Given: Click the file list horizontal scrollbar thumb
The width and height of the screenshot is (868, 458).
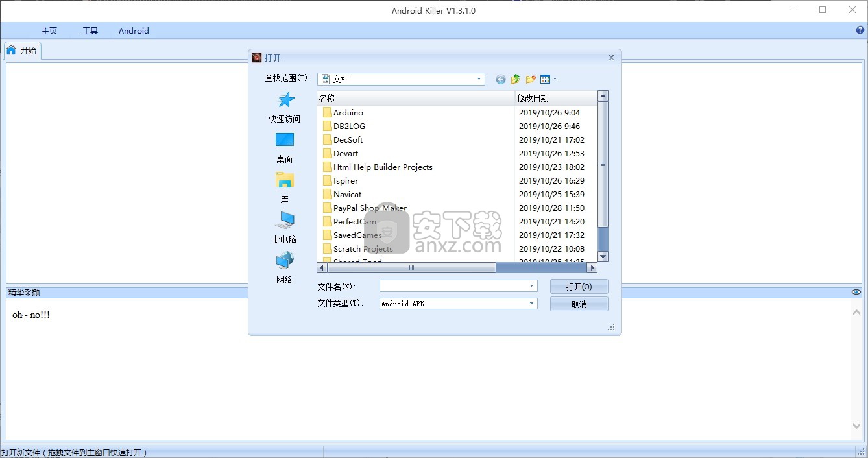Looking at the screenshot, I should (411, 267).
